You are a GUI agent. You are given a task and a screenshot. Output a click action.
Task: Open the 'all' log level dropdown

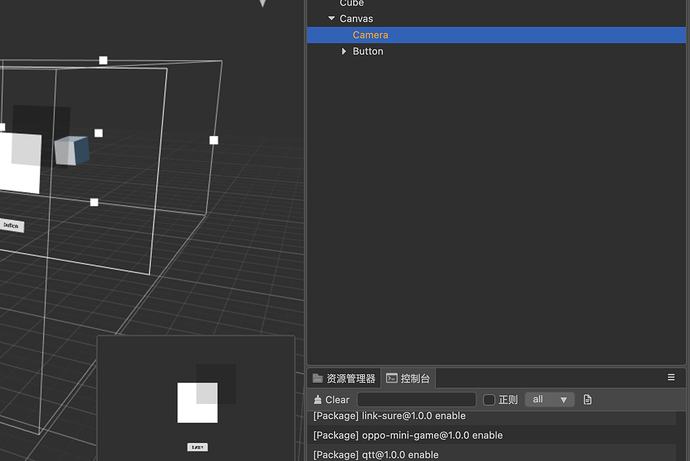(550, 399)
